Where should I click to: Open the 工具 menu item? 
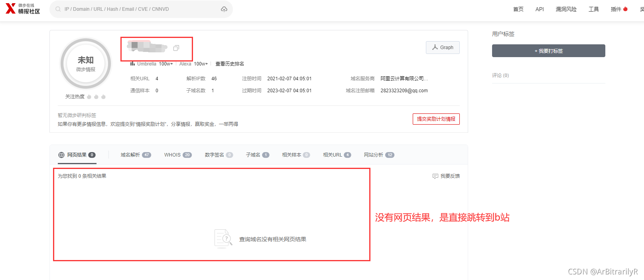pyautogui.click(x=594, y=9)
